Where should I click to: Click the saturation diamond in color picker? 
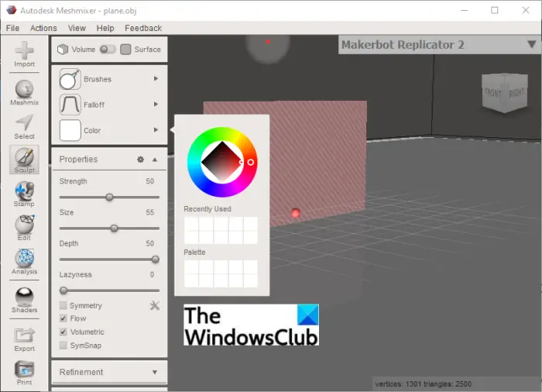coord(221,162)
